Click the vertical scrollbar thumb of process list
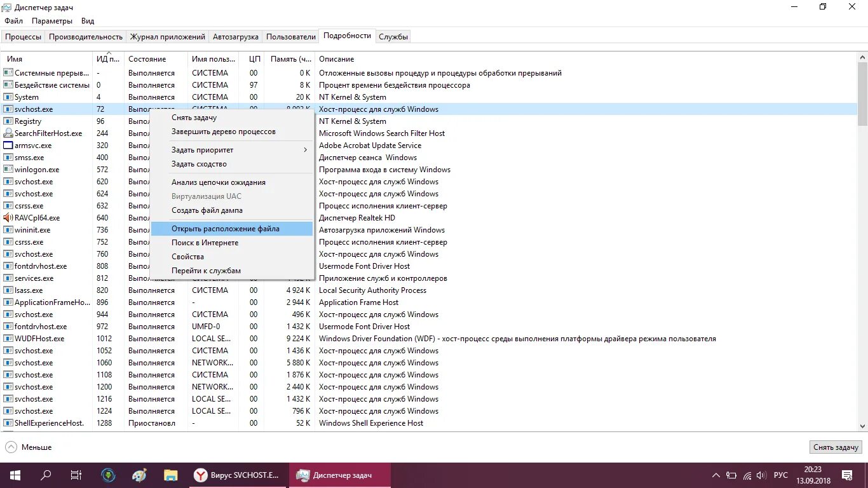Screen dimensions: 868x488 tap(862, 93)
